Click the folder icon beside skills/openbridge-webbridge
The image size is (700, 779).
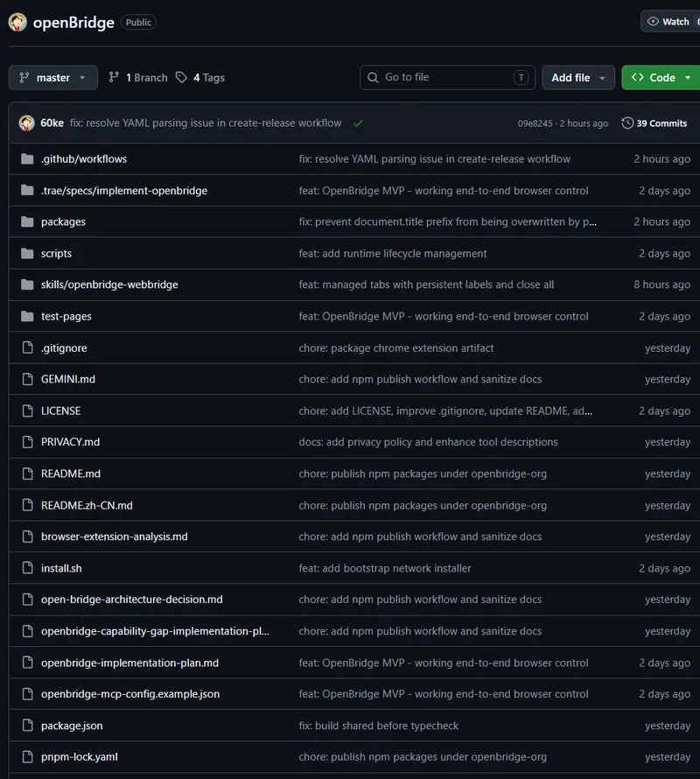(x=27, y=284)
